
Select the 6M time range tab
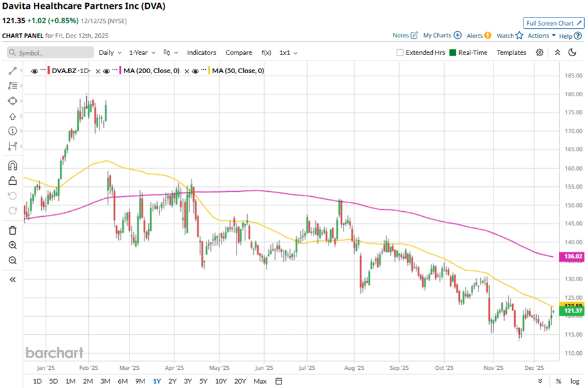(122, 381)
